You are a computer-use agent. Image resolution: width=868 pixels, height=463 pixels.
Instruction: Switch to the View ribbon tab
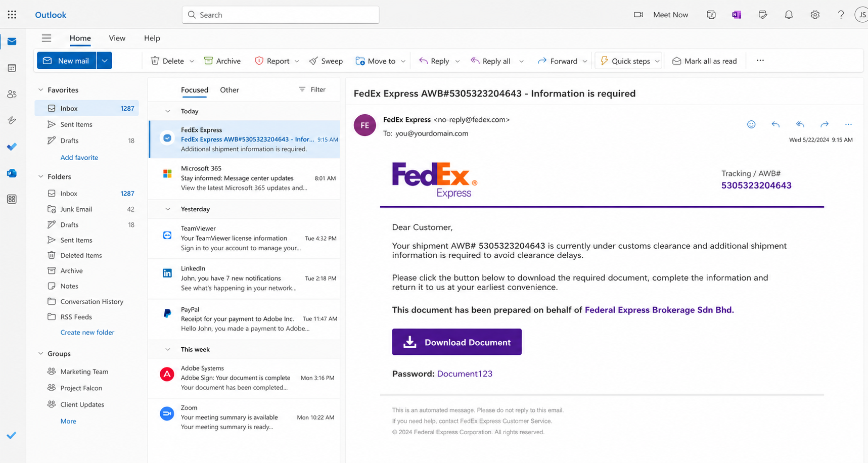click(x=117, y=38)
